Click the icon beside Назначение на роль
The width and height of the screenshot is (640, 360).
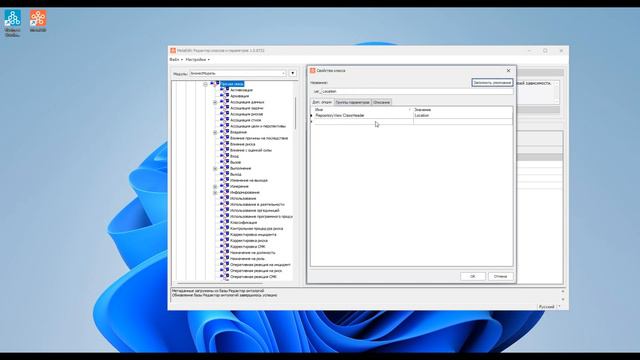(x=225, y=259)
